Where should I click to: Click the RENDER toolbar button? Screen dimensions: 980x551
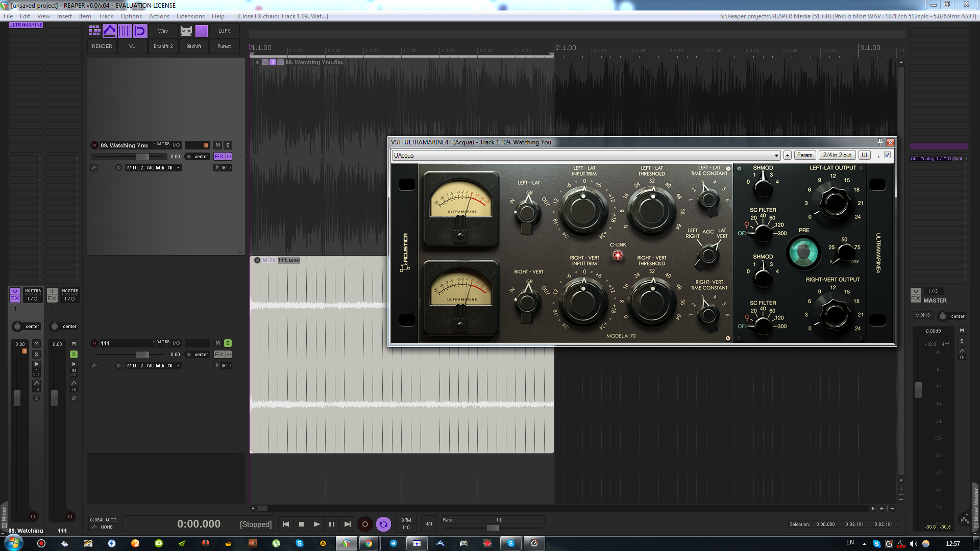(x=102, y=46)
